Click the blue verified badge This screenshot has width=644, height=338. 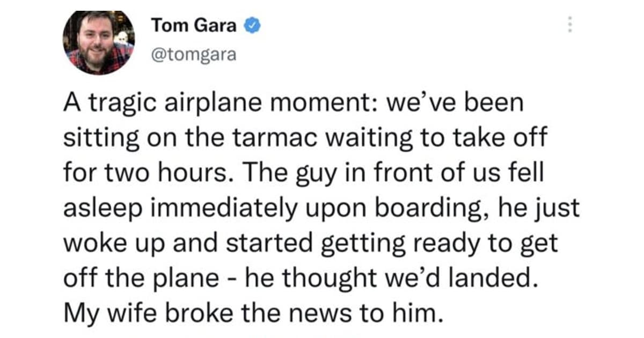tap(253, 26)
